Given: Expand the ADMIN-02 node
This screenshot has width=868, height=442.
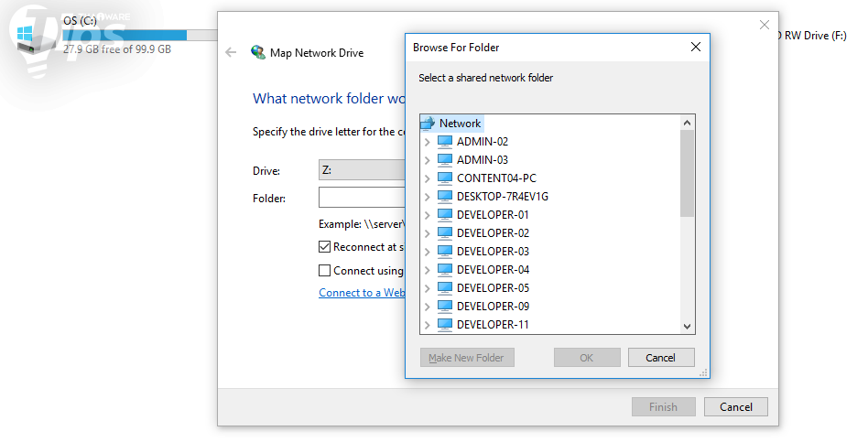Looking at the screenshot, I should tap(428, 142).
